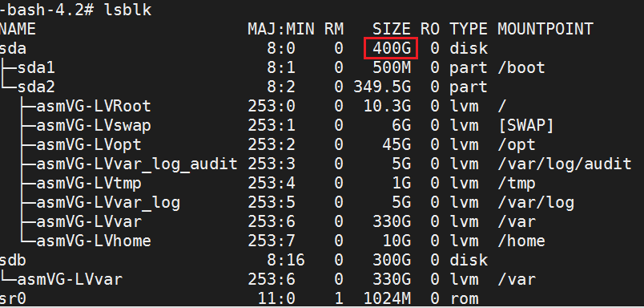Click the '253:2' device number
Viewport: 644px width, 308px height.
(272, 144)
